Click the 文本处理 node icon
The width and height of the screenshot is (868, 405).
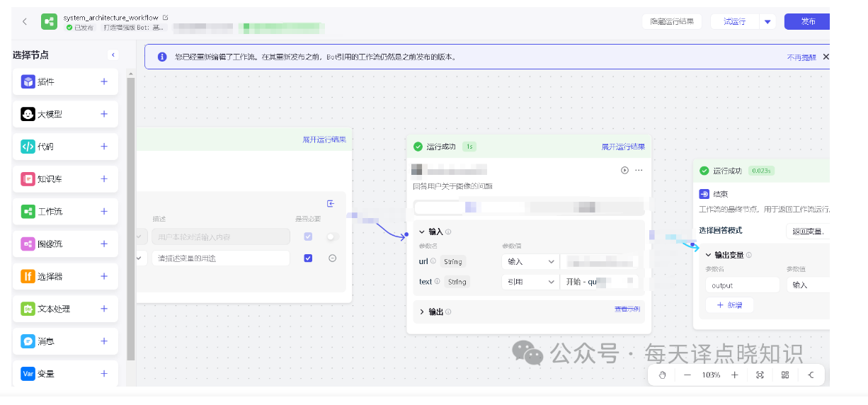click(28, 309)
